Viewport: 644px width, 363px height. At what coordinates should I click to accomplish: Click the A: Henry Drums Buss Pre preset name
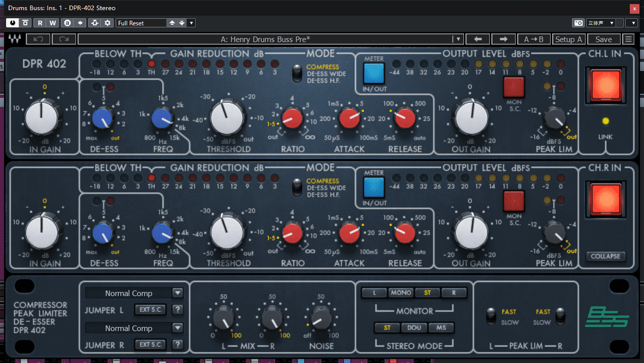(265, 39)
